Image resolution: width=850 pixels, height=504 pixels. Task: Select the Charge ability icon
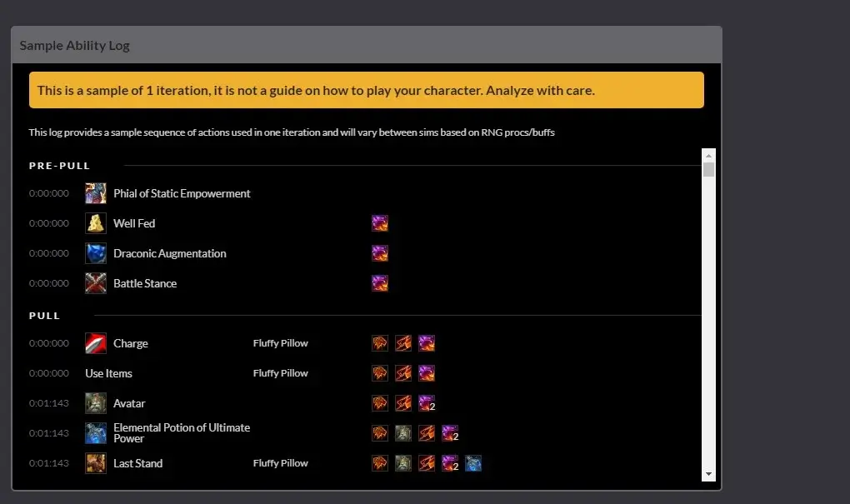95,342
